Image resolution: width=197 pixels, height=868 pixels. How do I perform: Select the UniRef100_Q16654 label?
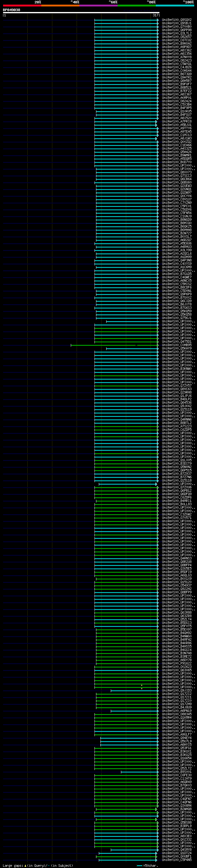pos(177,758)
